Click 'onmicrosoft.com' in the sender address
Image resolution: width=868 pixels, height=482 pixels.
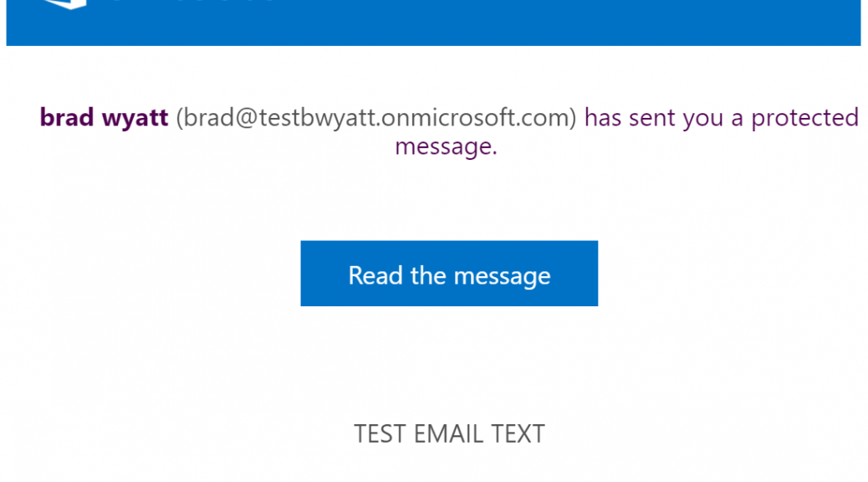pyautogui.click(x=476, y=117)
